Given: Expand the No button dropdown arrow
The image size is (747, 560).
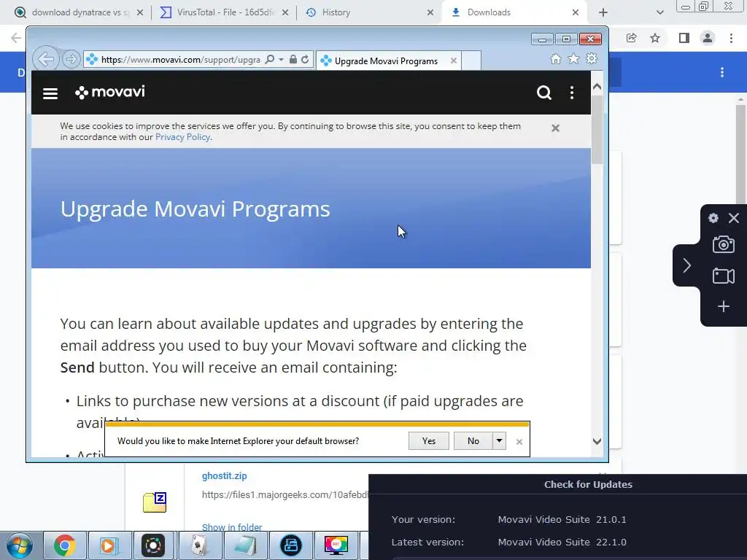Looking at the screenshot, I should pyautogui.click(x=499, y=441).
